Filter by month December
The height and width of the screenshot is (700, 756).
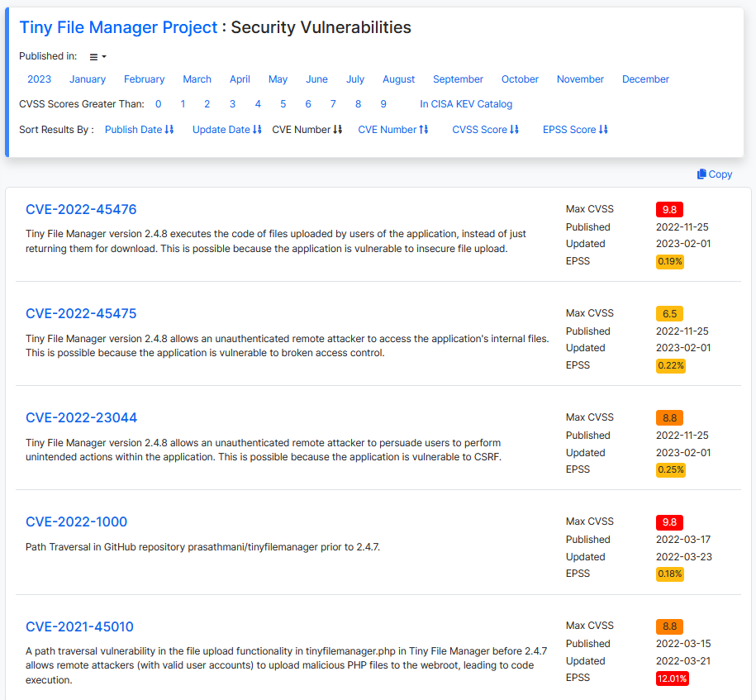[x=645, y=79]
